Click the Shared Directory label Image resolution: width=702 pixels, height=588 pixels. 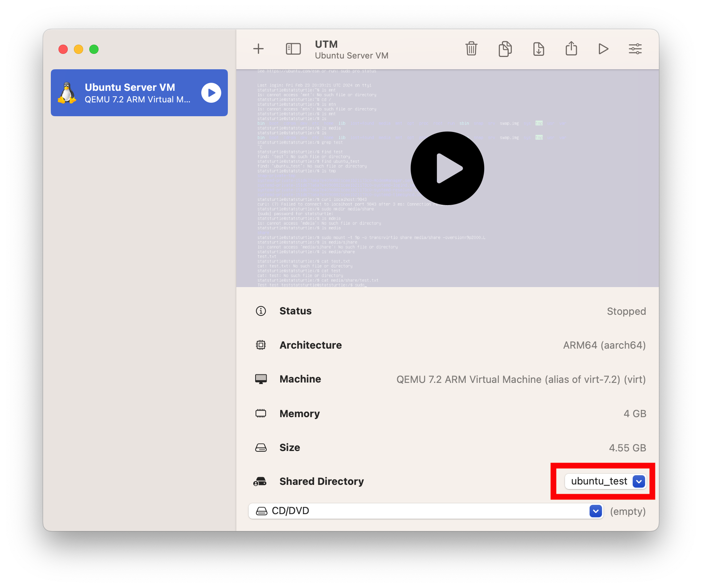click(321, 481)
